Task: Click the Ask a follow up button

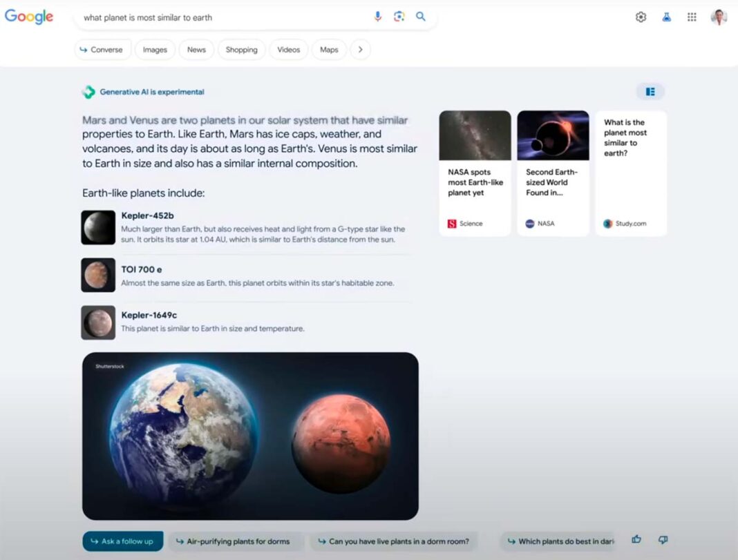Action: pyautogui.click(x=122, y=541)
